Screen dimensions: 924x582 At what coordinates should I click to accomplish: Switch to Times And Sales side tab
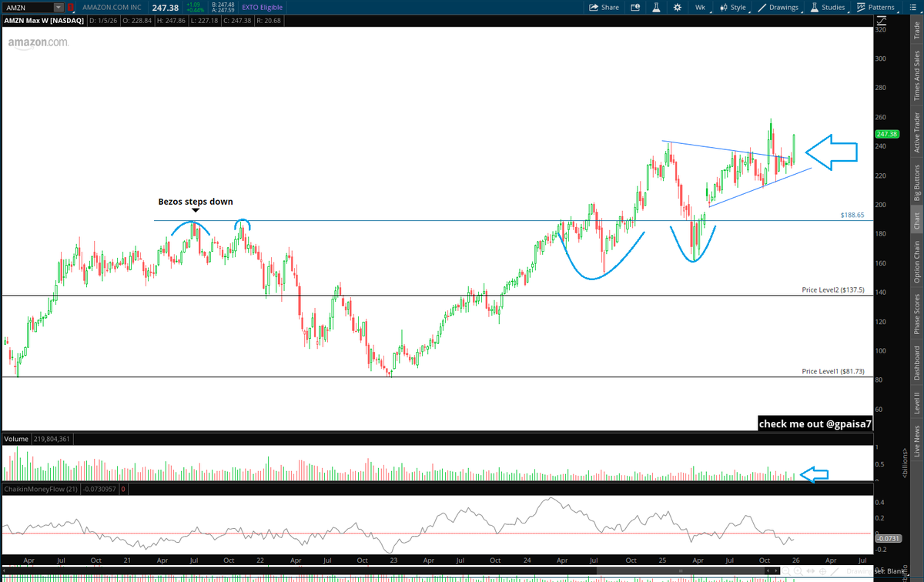pyautogui.click(x=916, y=76)
